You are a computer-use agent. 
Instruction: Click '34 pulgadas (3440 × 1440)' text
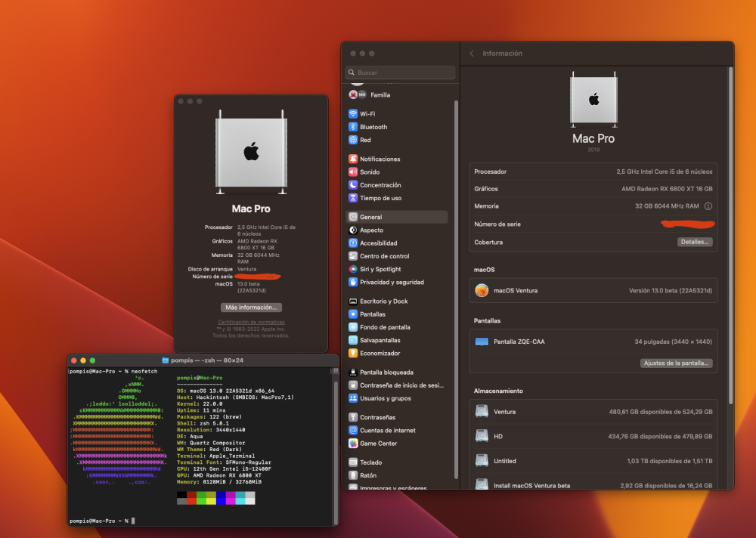pos(673,342)
